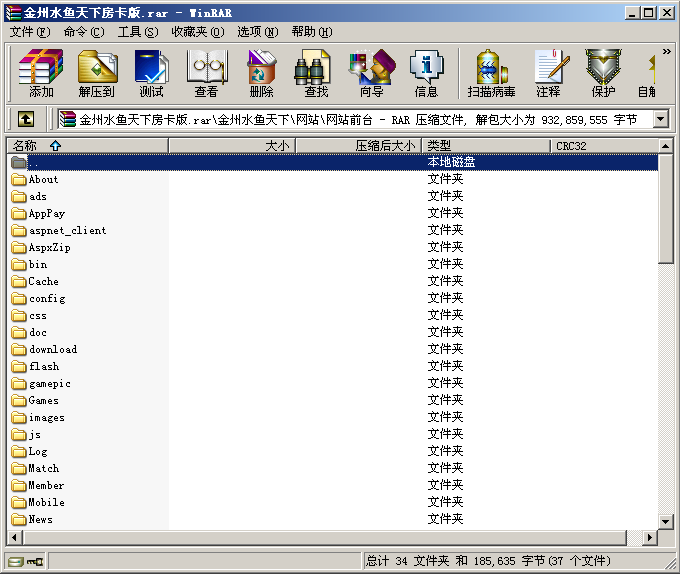Image resolution: width=680 pixels, height=574 pixels.
Task: Click the 删除 (Delete) toolbar icon
Action: pyautogui.click(x=261, y=73)
